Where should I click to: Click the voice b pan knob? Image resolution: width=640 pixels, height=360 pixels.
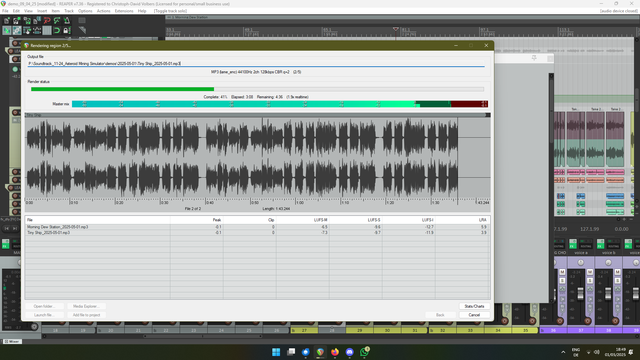tap(608, 262)
